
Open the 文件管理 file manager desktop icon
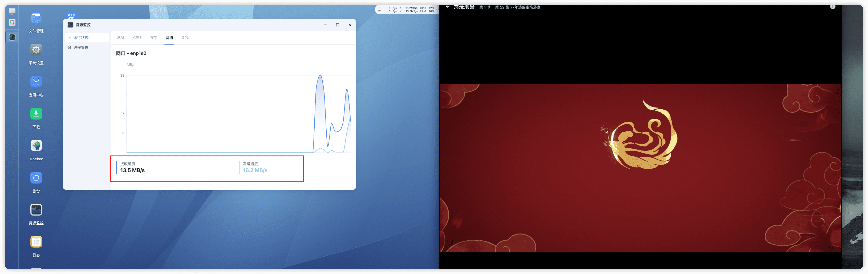click(36, 18)
